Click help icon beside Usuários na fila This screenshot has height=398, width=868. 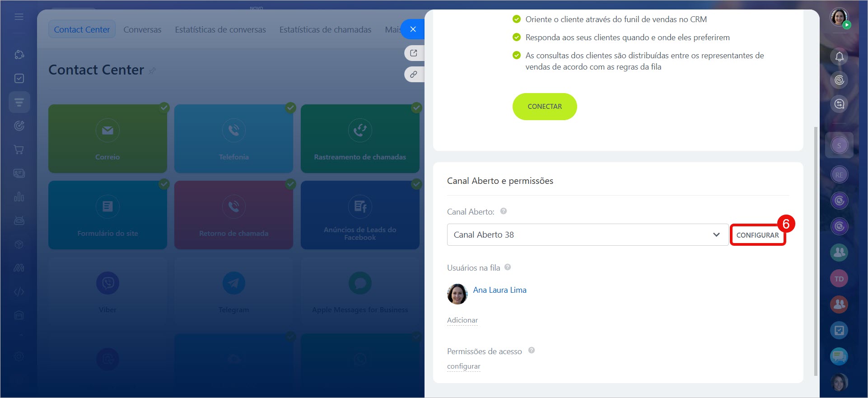[x=508, y=267]
